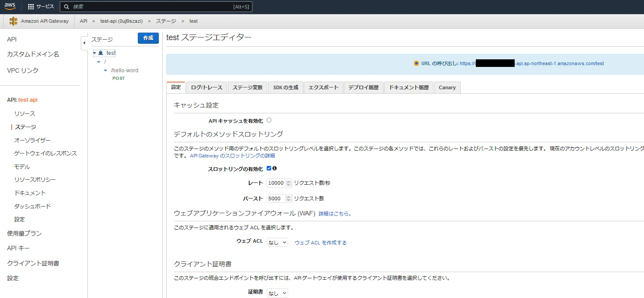Collapse the root slash resource node
The image size is (644, 298).
(x=99, y=62)
